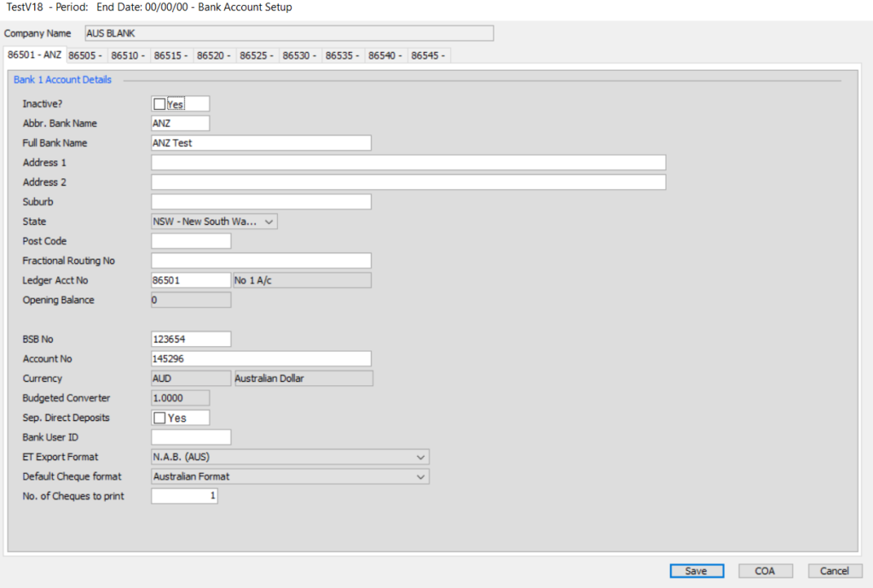The height and width of the screenshot is (588, 873).
Task: Click the Abbr. Bank Name field
Action: coord(180,123)
